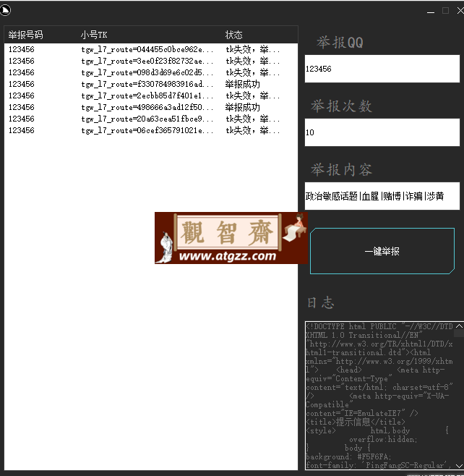The width and height of the screenshot is (464, 476).
Task: Click 举报成功 status in the f330784983916ad row
Action: point(243,84)
